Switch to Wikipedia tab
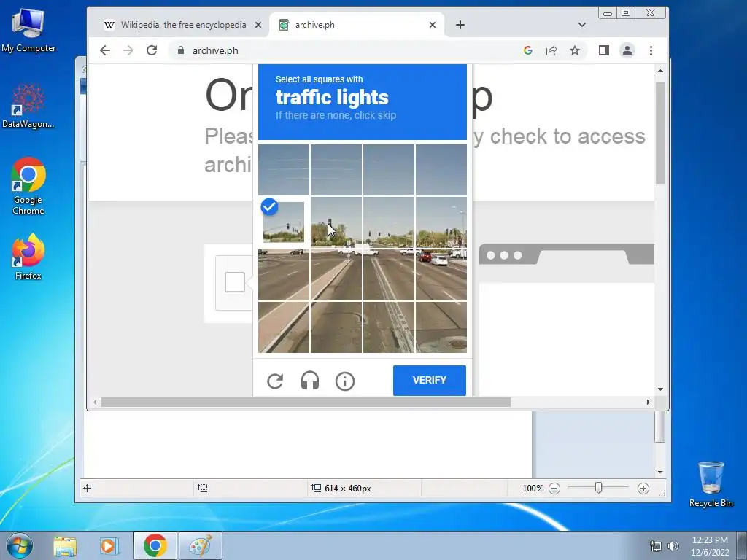 coord(183,25)
